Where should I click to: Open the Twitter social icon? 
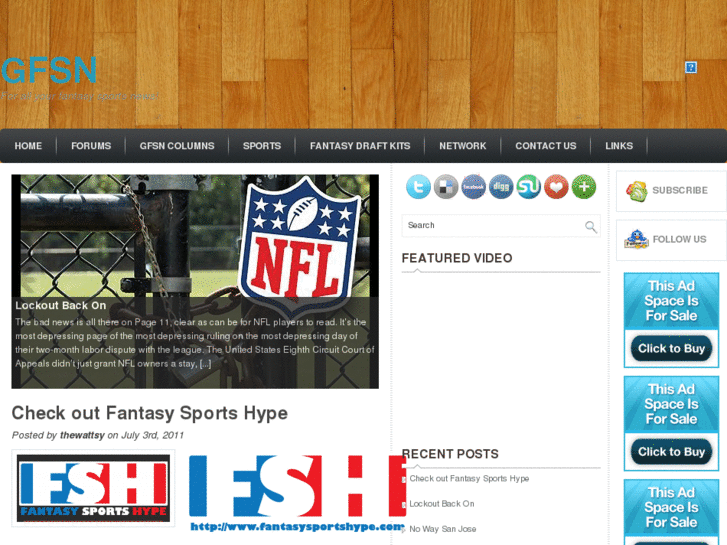point(418,187)
